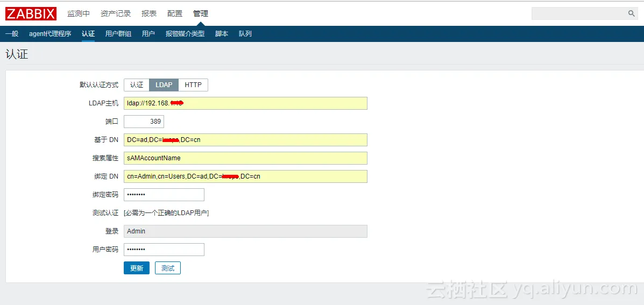Open the 资产记录 menu
Screen dimensions: 644x305
[x=116, y=13]
